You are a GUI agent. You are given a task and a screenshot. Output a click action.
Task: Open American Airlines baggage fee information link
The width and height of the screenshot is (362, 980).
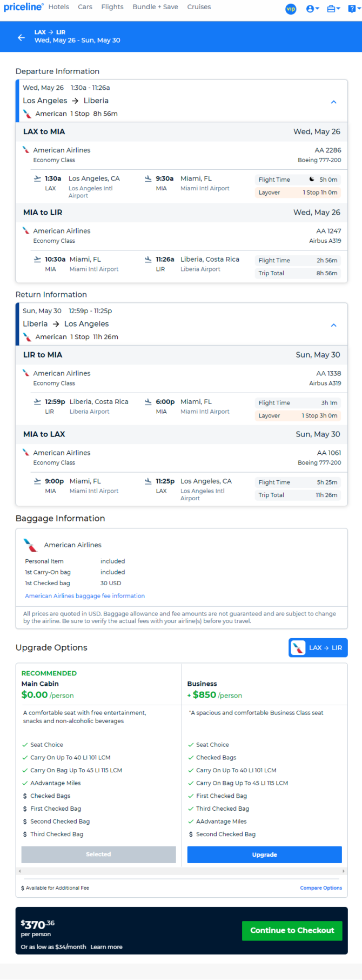(x=85, y=596)
